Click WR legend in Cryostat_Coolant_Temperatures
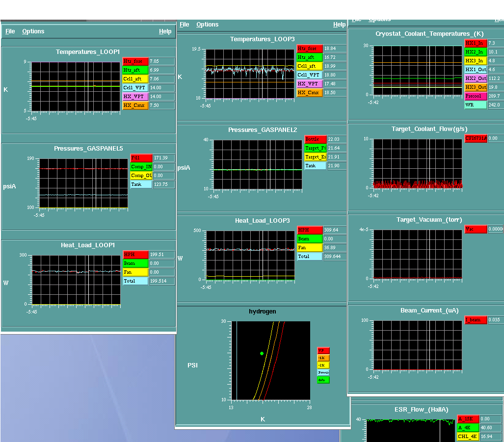Screen dimensions: 504x442 (x=476, y=105)
